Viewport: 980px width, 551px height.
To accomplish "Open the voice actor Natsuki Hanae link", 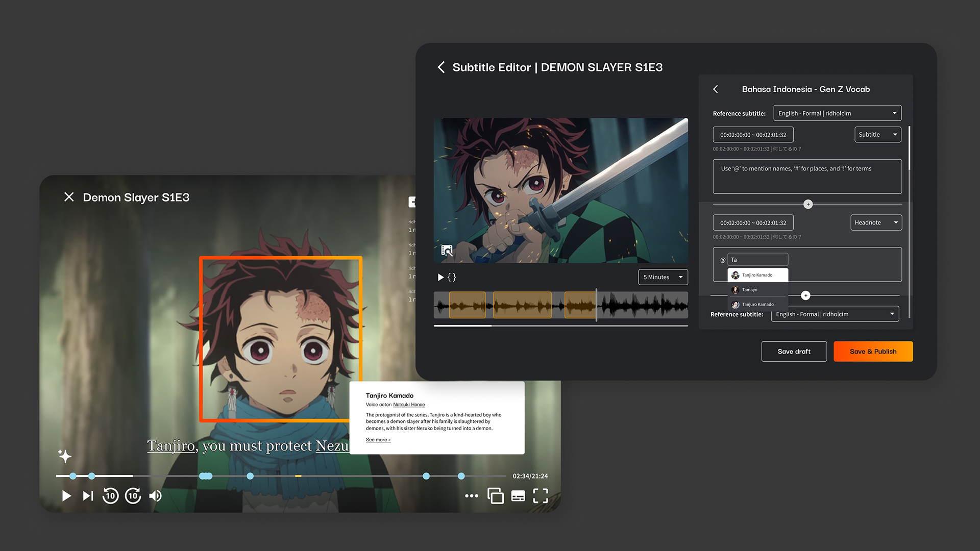I will click(409, 405).
